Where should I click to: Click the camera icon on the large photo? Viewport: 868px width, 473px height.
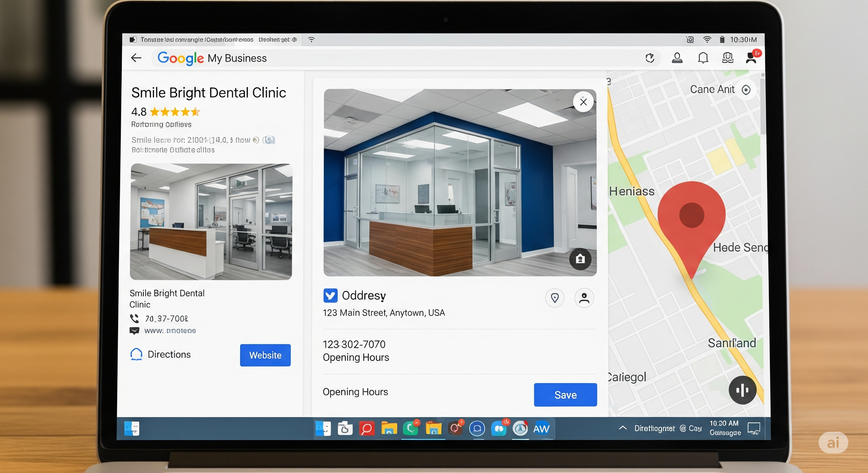tap(580, 259)
